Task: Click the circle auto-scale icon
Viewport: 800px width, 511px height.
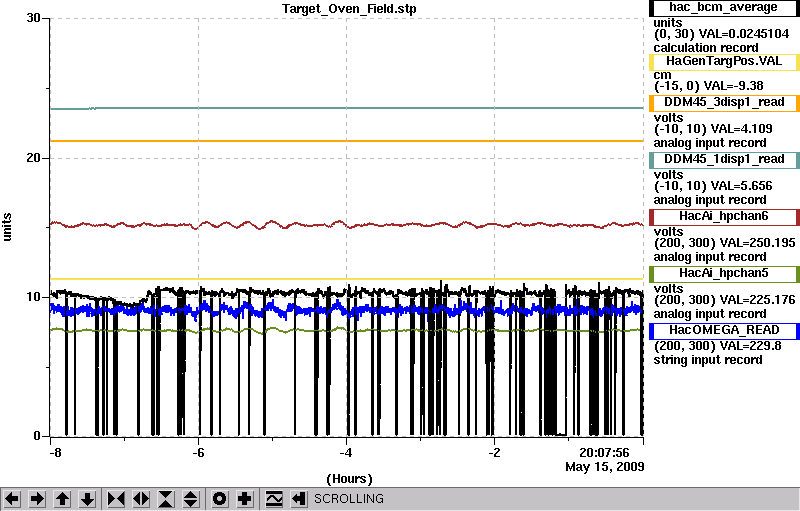Action: coord(219,499)
